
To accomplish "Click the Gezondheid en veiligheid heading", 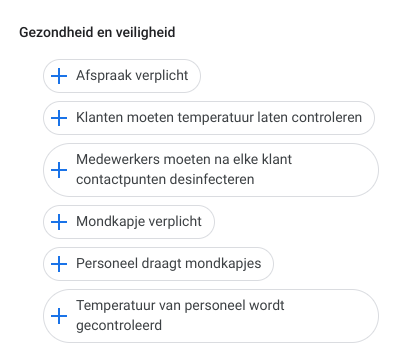I will pos(97,33).
